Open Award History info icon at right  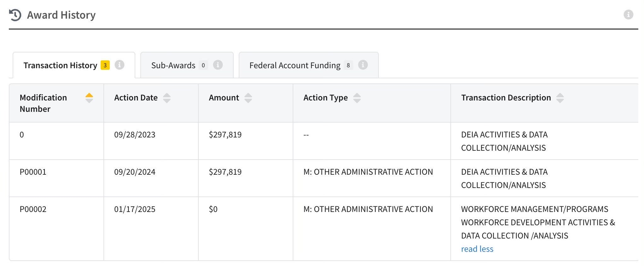pyautogui.click(x=628, y=15)
